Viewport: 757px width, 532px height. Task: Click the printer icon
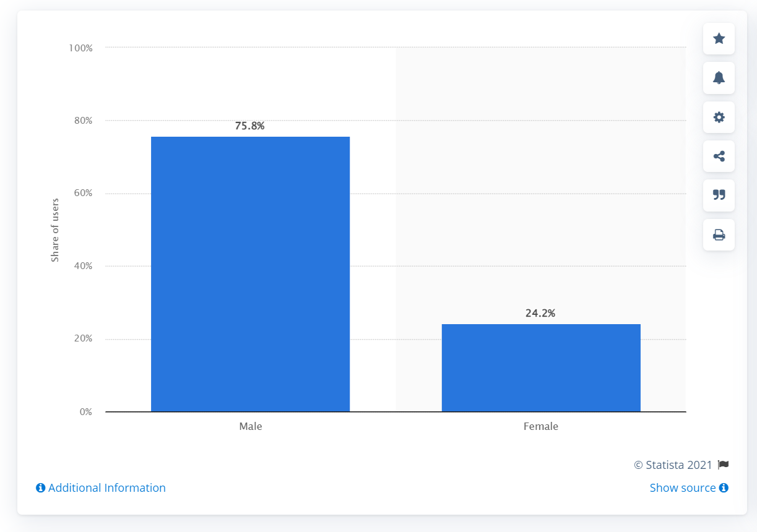pos(719,235)
